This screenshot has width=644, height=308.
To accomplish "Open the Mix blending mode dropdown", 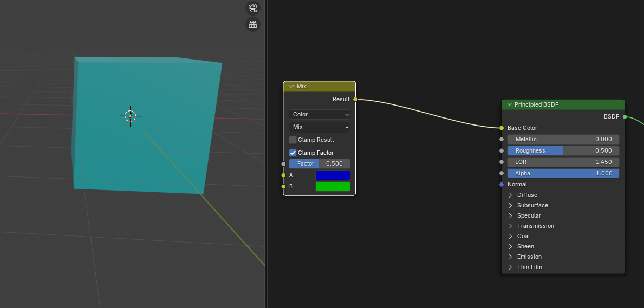I will [x=320, y=127].
